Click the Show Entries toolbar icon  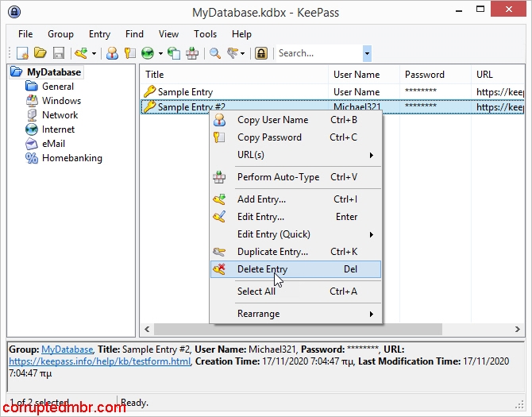coord(233,53)
